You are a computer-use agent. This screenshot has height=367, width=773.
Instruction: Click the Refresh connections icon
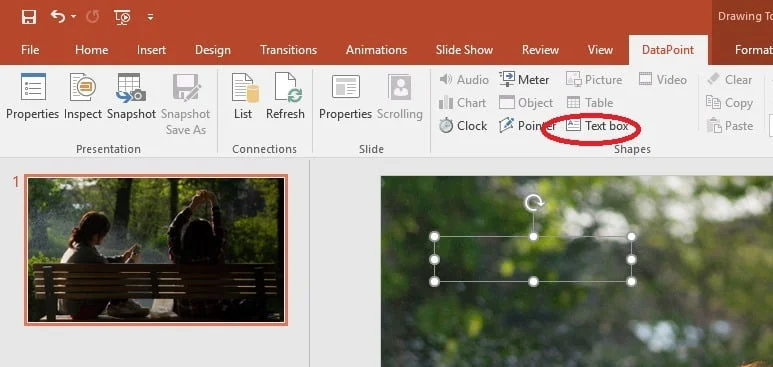(x=288, y=87)
